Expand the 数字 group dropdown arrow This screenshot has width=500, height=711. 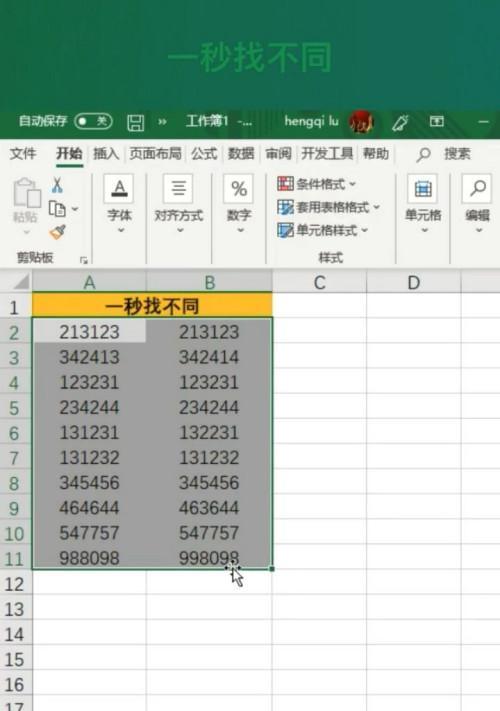[240, 230]
